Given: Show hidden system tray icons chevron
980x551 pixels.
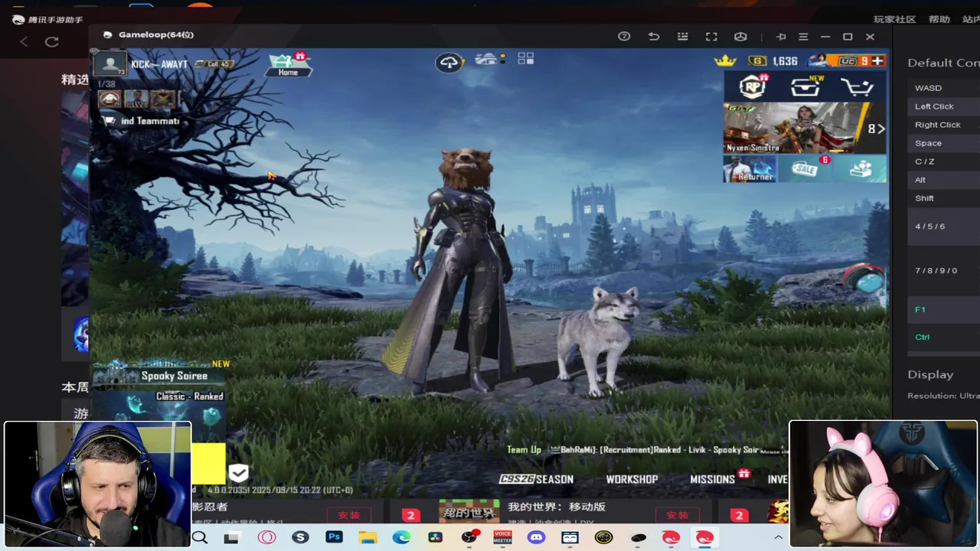Looking at the screenshot, I should click(x=778, y=538).
